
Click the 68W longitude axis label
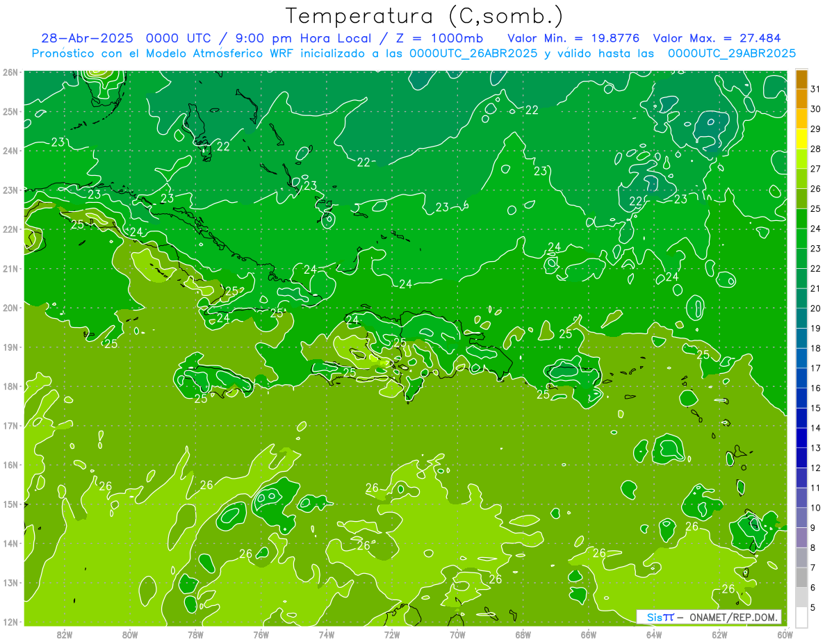tap(523, 634)
